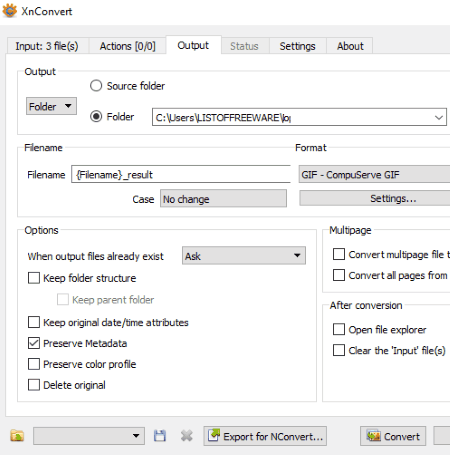The height and width of the screenshot is (455, 450).
Task: Click the format Settings... button
Action: pyautogui.click(x=375, y=199)
